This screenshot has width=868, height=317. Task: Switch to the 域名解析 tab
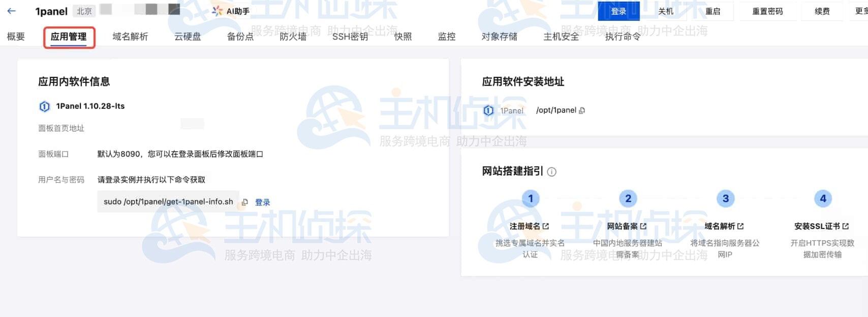coord(130,37)
